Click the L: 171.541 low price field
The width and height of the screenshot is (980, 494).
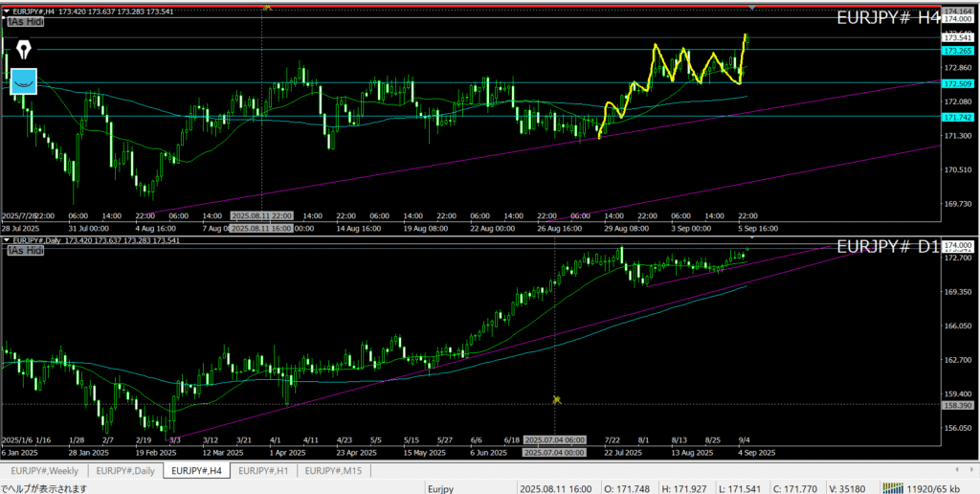tap(742, 488)
